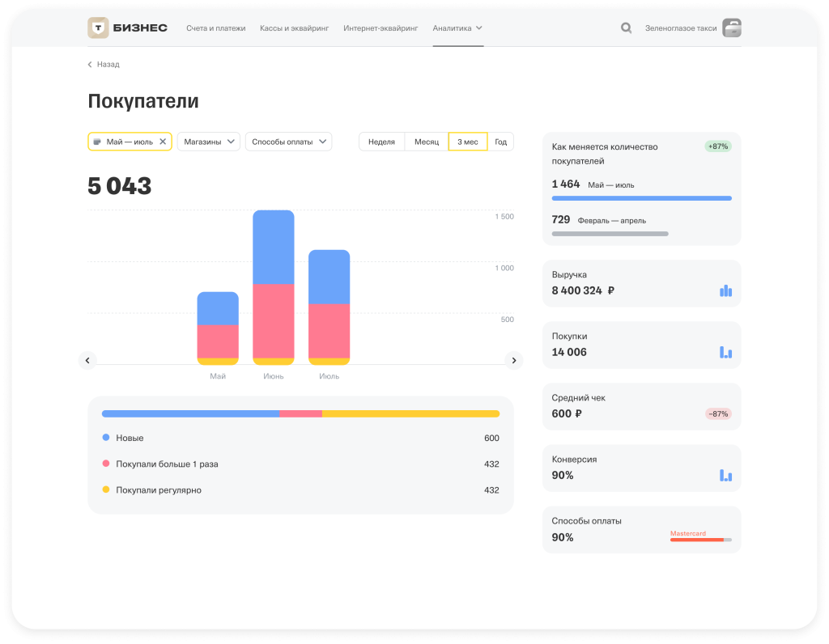Clear the Май — июль date filter

(163, 142)
